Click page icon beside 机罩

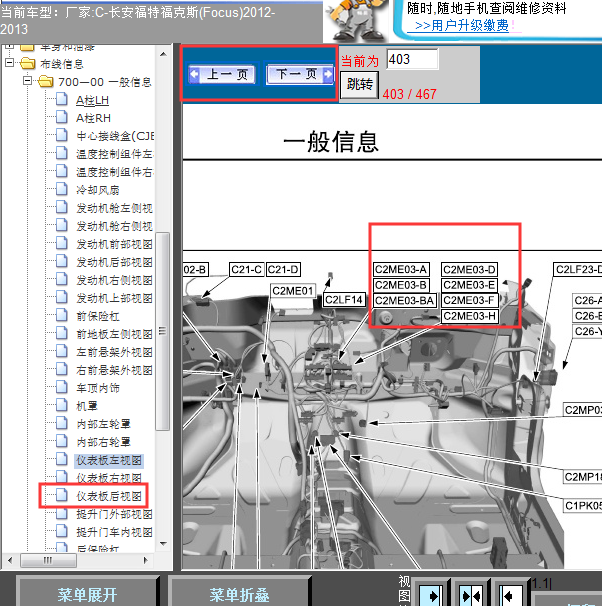click(x=61, y=405)
